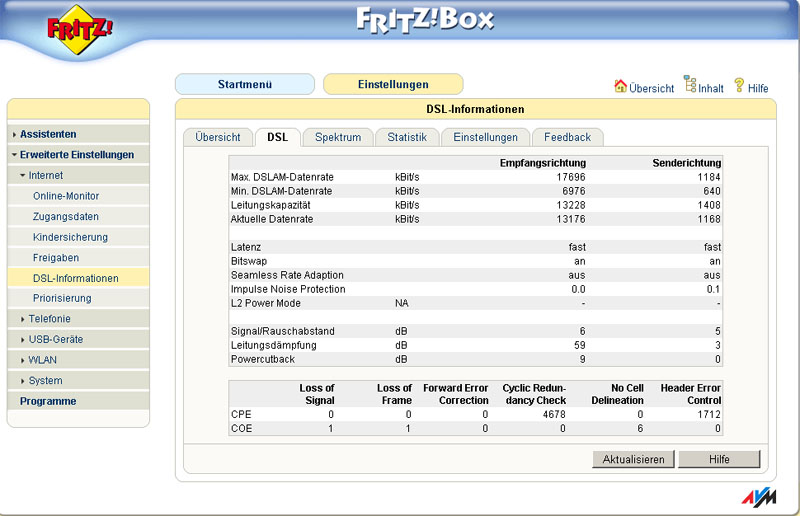Click the AVM logo

pos(759,498)
